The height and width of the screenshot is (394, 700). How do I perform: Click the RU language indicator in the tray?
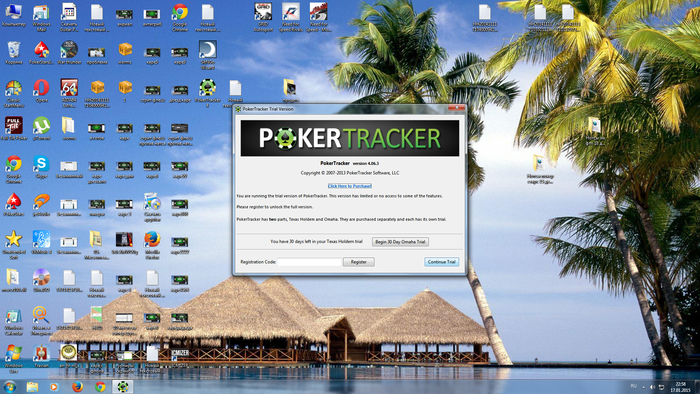pyautogui.click(x=633, y=386)
